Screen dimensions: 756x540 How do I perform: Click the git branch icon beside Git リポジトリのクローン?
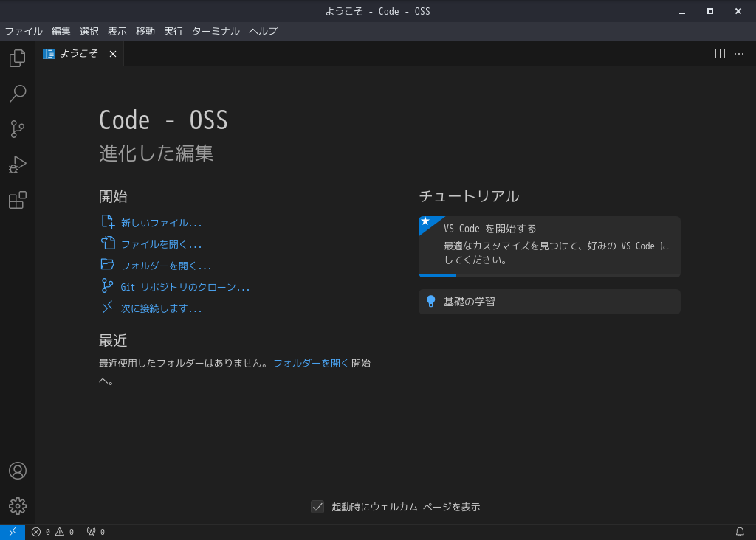pos(107,285)
